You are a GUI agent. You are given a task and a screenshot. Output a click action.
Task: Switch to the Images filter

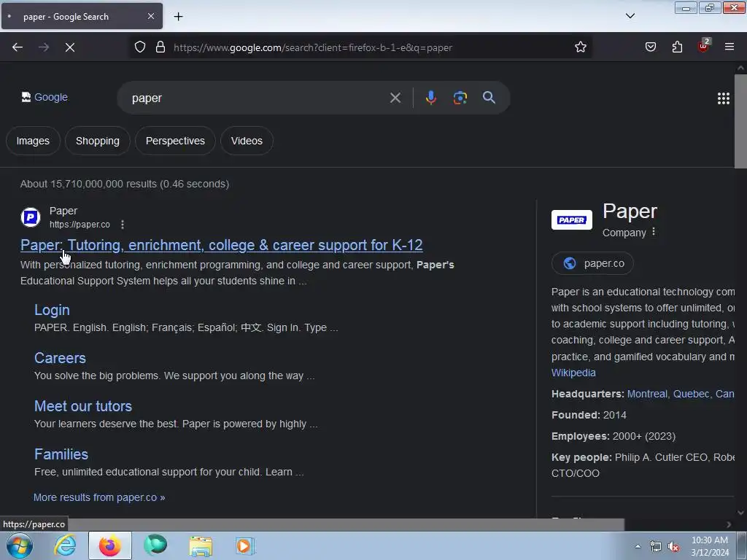tap(33, 141)
